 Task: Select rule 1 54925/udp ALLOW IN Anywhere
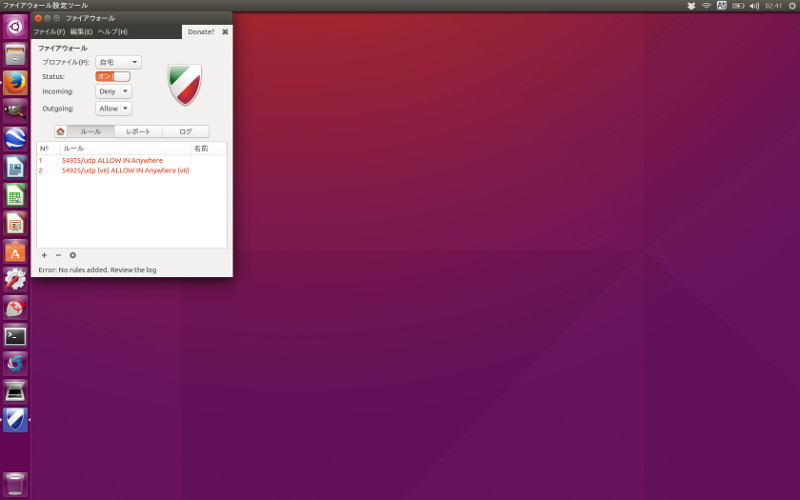point(132,160)
